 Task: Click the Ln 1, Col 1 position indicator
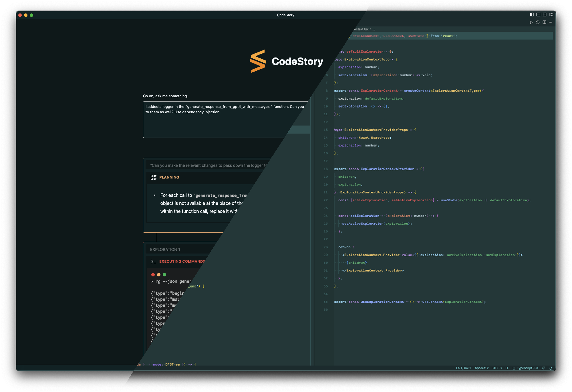463,368
